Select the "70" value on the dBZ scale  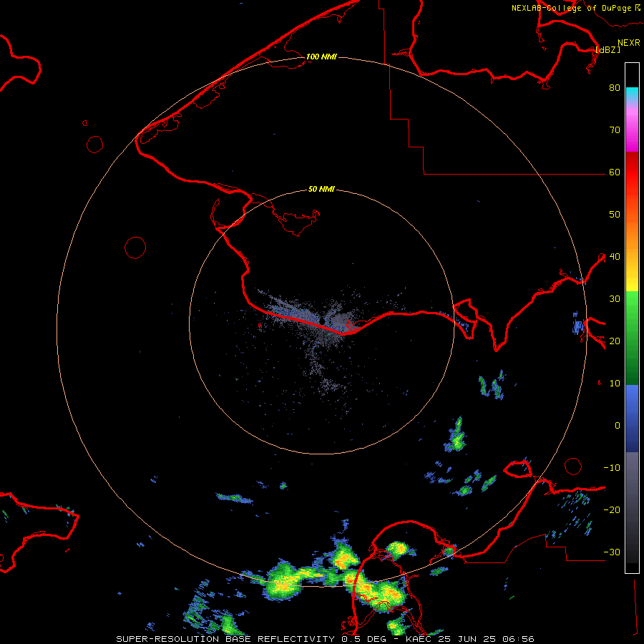[x=615, y=130]
